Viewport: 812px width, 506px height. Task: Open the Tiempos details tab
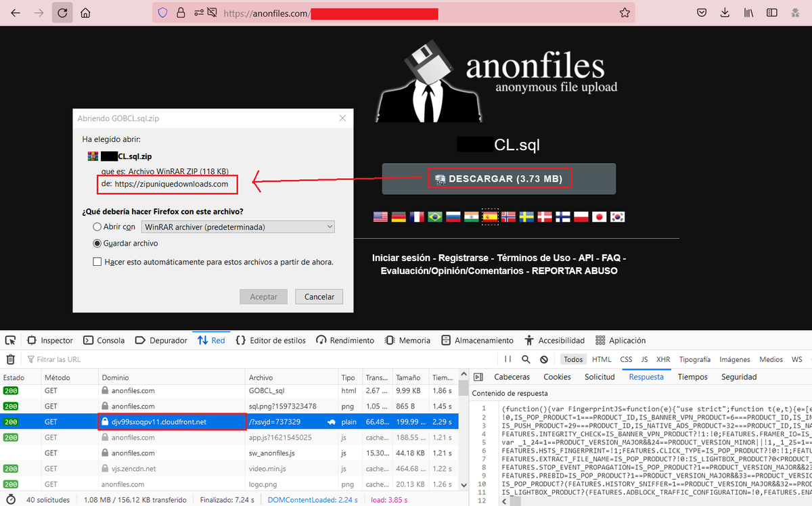(692, 377)
